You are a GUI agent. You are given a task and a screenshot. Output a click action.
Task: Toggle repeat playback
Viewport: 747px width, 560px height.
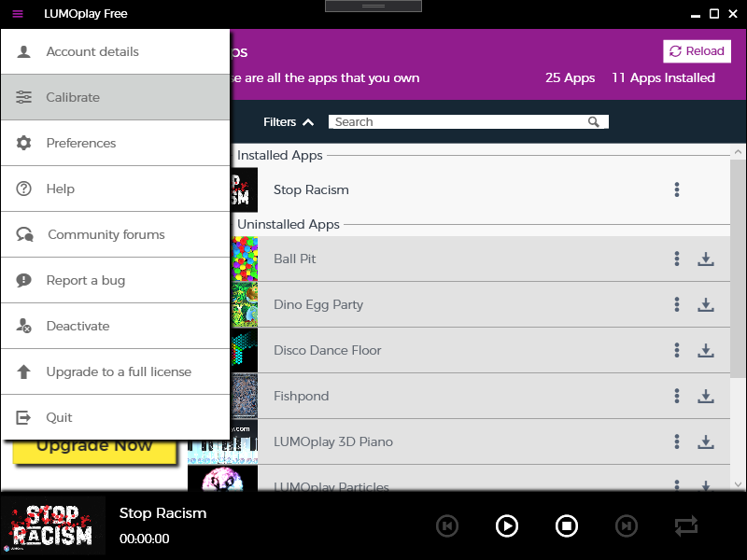pos(686,526)
